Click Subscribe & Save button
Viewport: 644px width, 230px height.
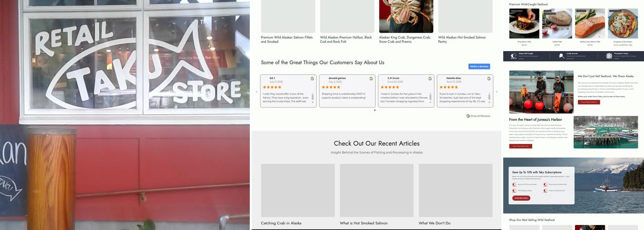(521, 198)
